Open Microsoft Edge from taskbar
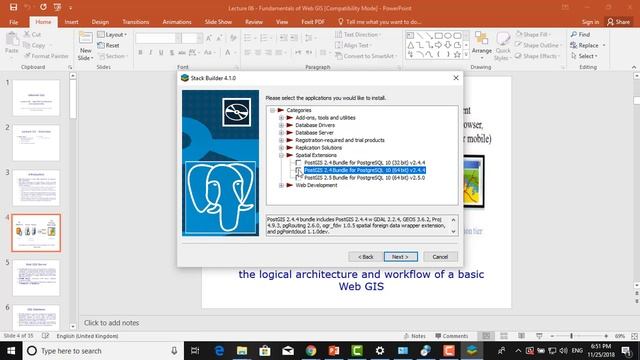Viewport: 640px width, 360px height. [219, 351]
